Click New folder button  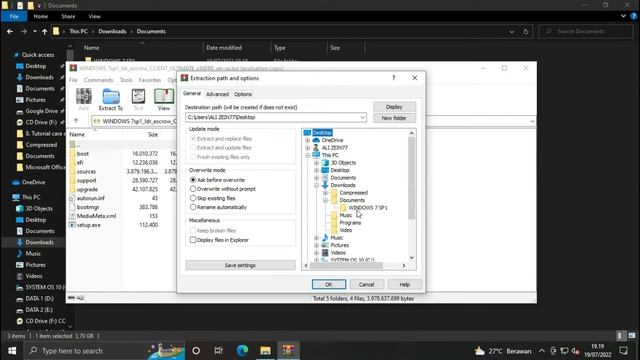[x=394, y=118]
